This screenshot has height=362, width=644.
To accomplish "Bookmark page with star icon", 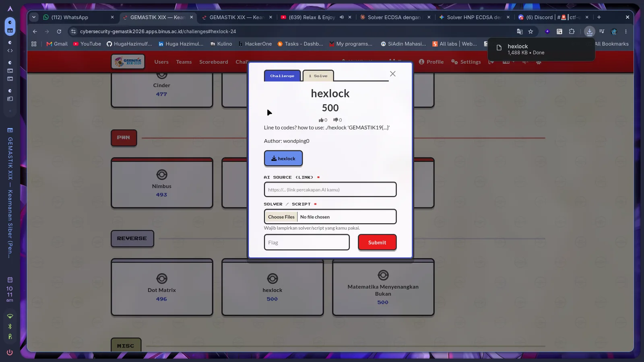I will tap(530, 31).
